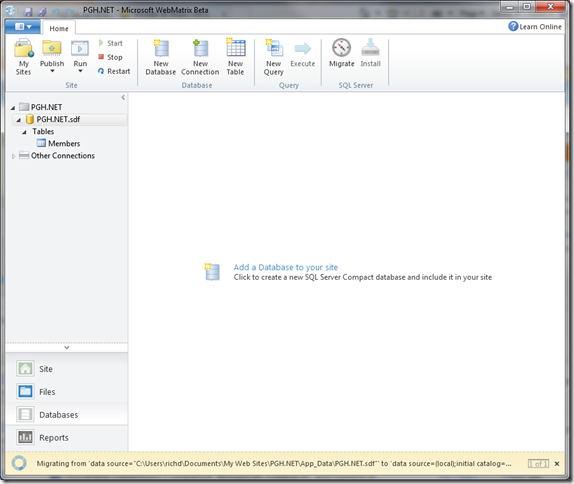This screenshot has width=574, height=484.
Task: Collapse the left navigation pane chevron
Action: click(123, 97)
